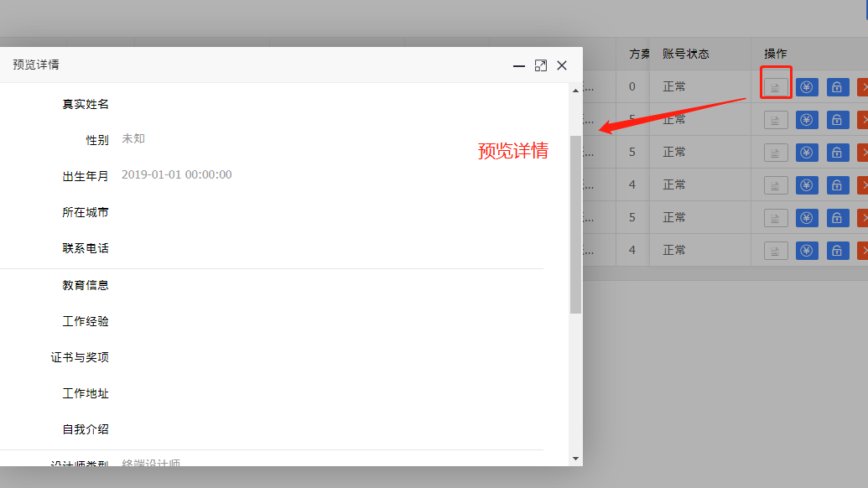The width and height of the screenshot is (868, 488).
Task: Click the 证书与奖项 label
Action: pos(80,357)
